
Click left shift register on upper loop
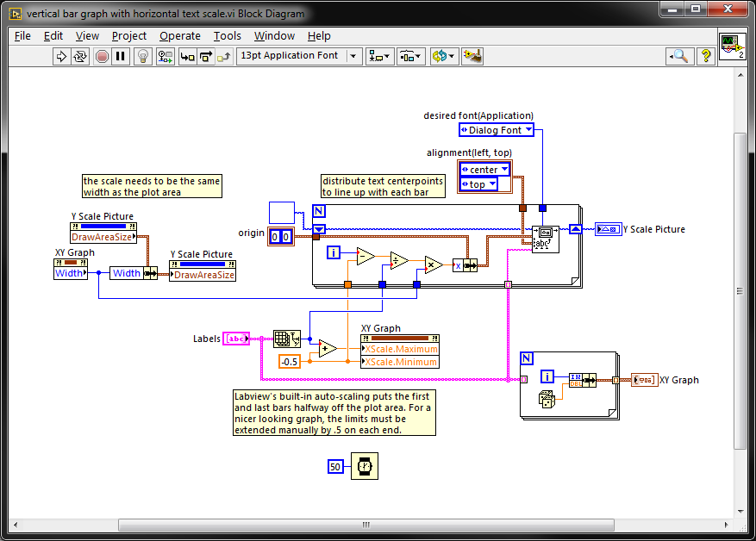pos(319,229)
